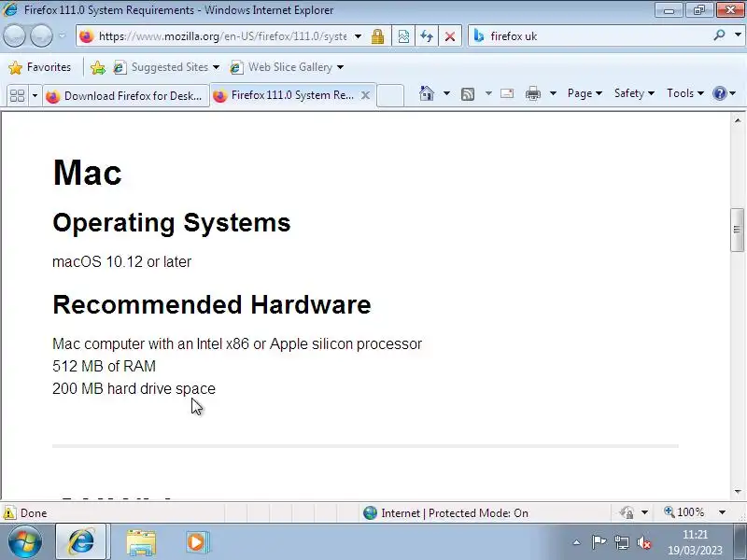747x560 pixels.
Task: Click the muted volume tray icon
Action: (643, 542)
